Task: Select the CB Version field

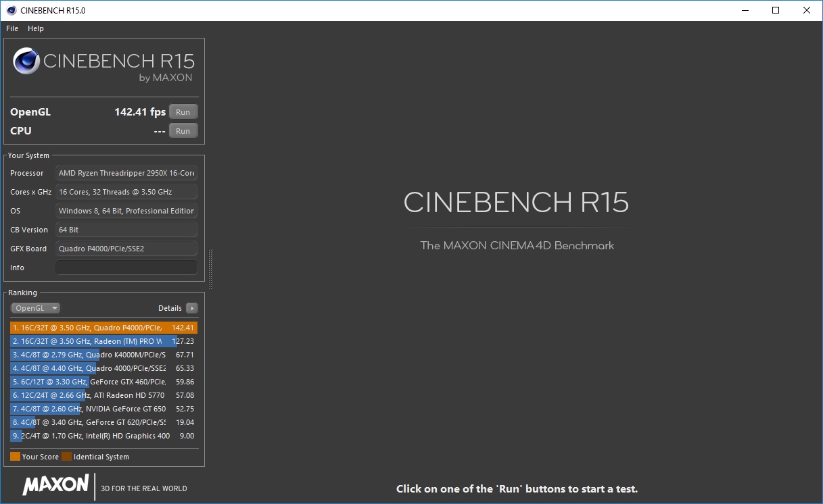Action: click(126, 230)
